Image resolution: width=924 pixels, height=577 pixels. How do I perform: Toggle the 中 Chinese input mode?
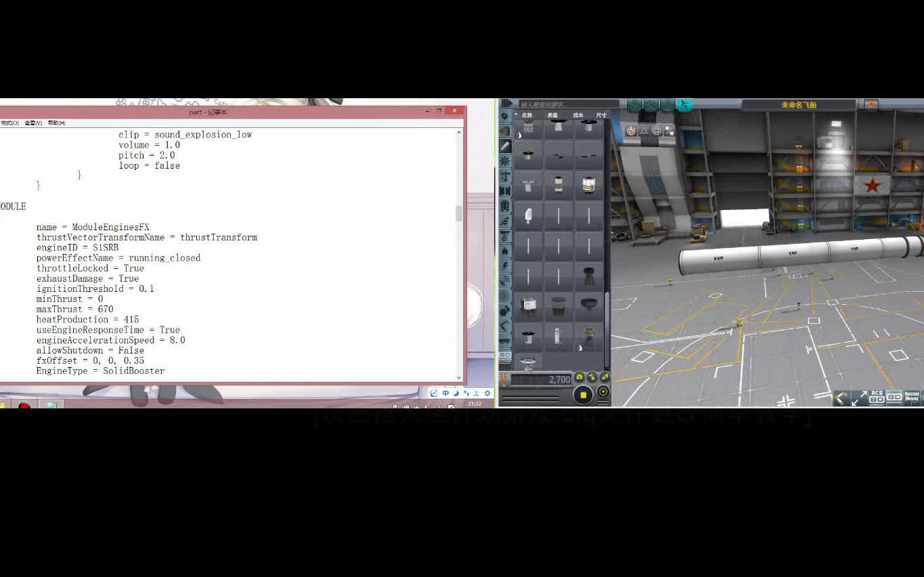pyautogui.click(x=445, y=393)
